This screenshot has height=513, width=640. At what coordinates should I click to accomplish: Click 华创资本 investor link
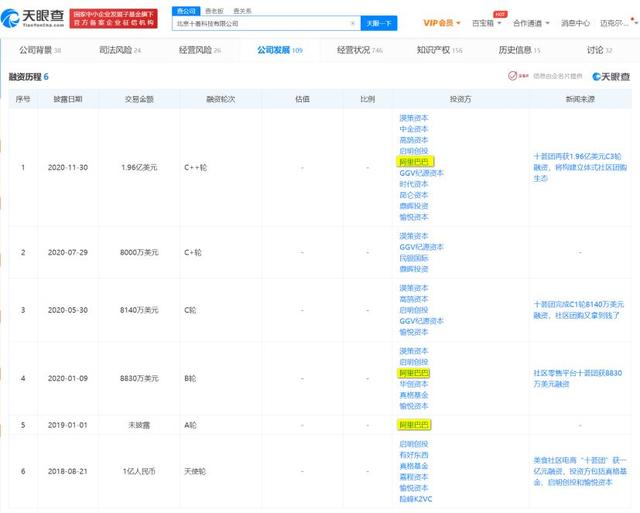[x=414, y=384]
